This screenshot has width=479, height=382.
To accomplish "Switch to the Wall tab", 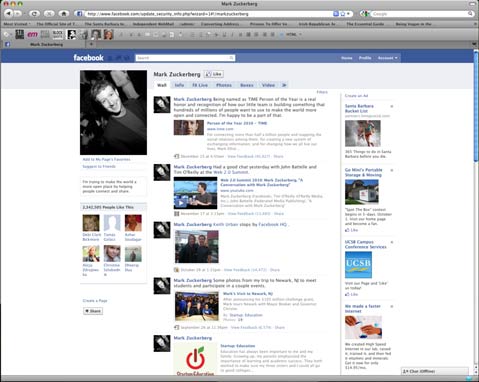I will tap(162, 85).
